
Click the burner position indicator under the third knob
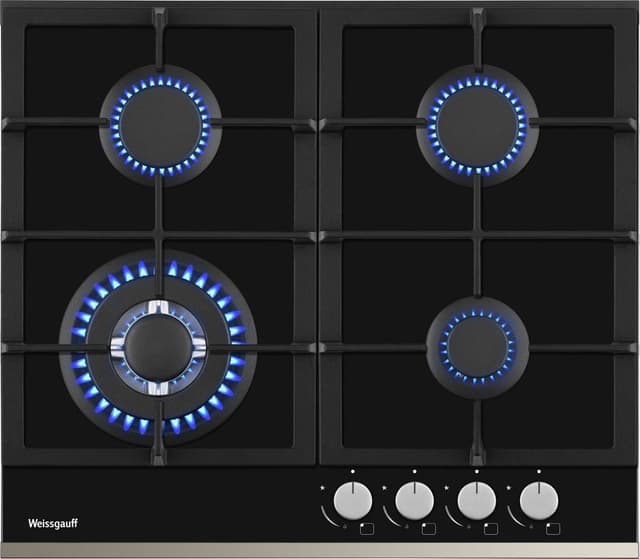492,528
